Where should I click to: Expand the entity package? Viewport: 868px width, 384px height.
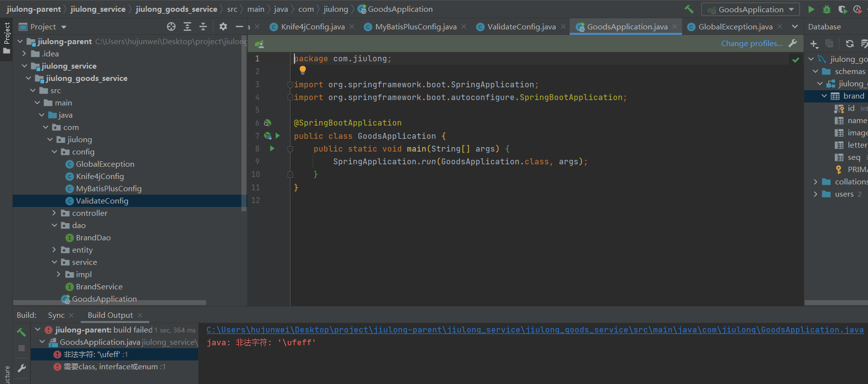54,250
